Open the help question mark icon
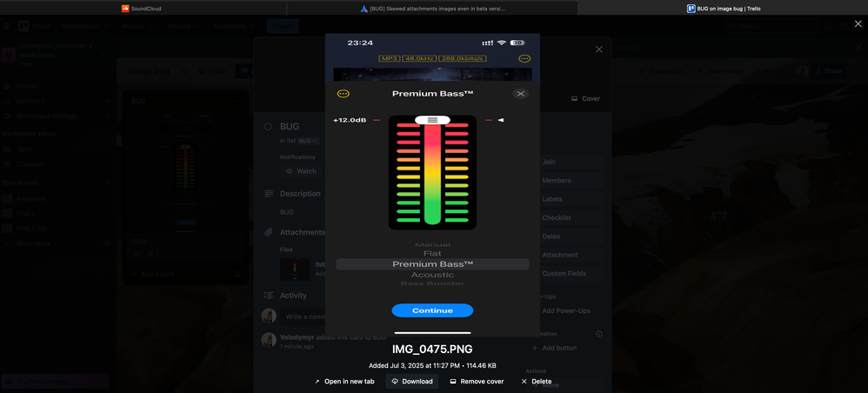Viewport: 868px width, 393px height. pos(843,26)
